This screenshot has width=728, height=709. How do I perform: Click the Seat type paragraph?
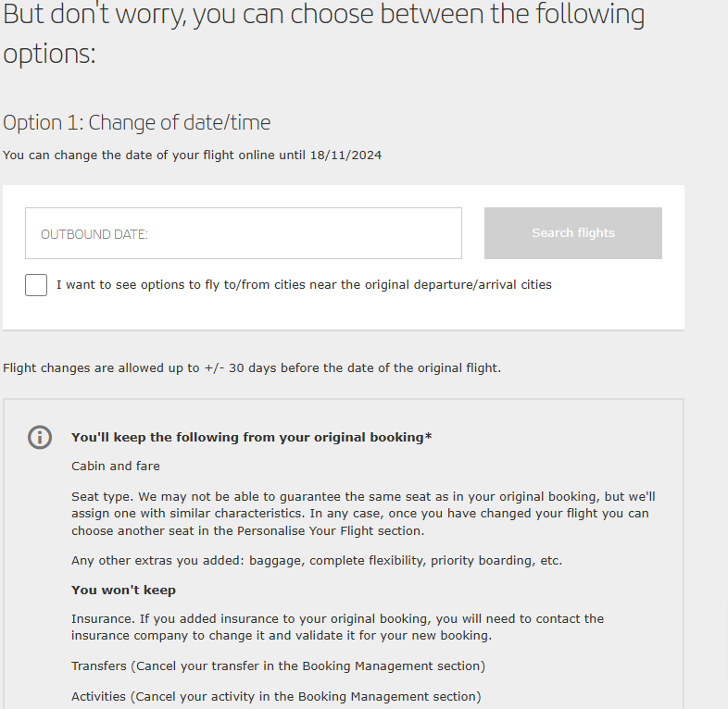pyautogui.click(x=363, y=514)
